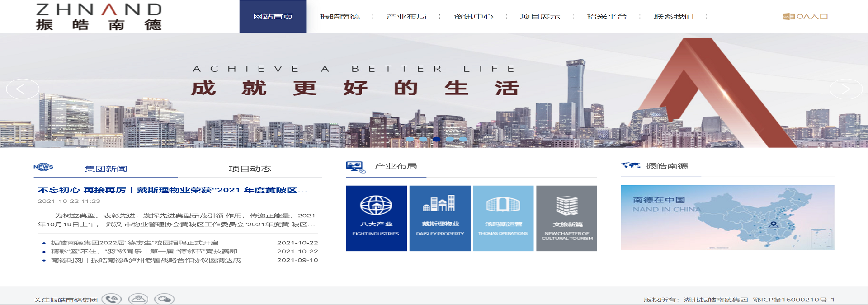Click the phone contact icon in footer
This screenshot has width=868, height=305.
pyautogui.click(x=112, y=299)
